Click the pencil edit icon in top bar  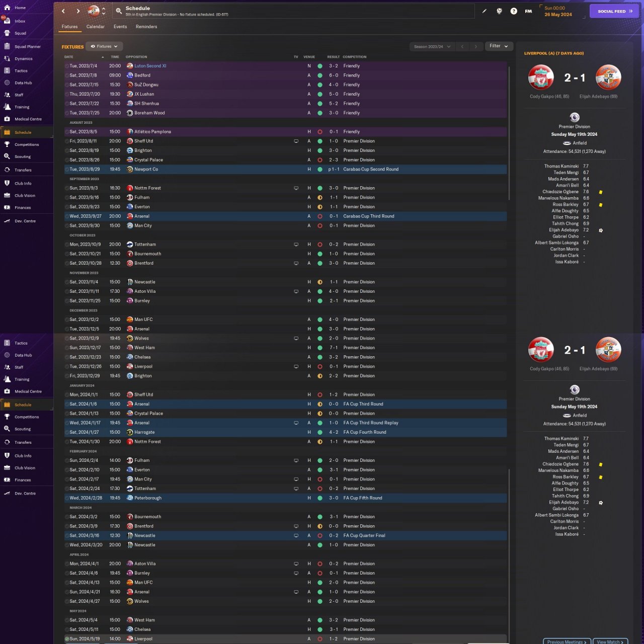point(485,11)
